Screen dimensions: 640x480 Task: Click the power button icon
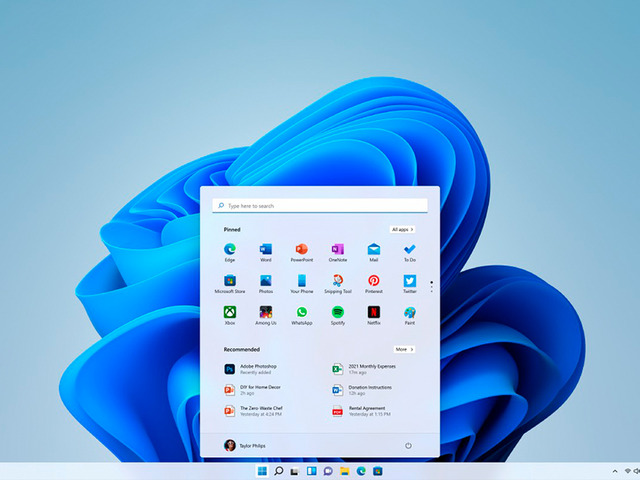coord(408,445)
